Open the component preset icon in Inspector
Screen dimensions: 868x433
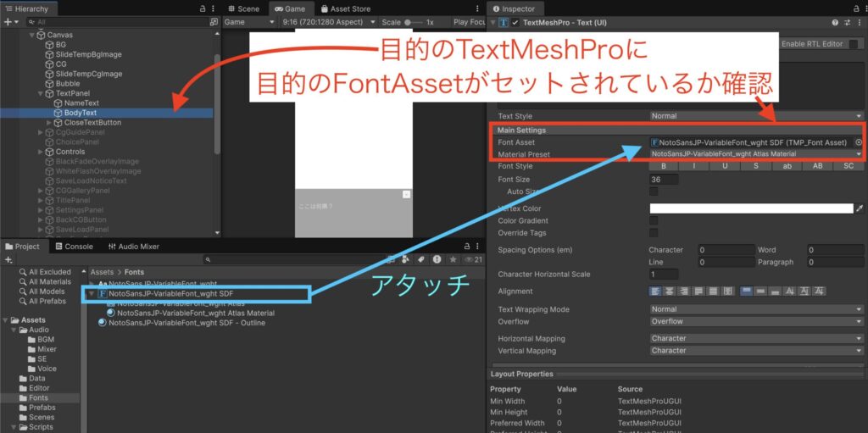(x=847, y=22)
